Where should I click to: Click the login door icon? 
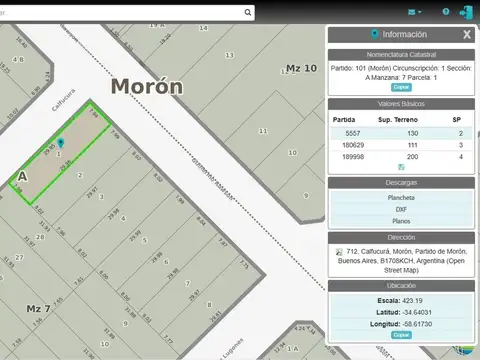pyautogui.click(x=467, y=12)
